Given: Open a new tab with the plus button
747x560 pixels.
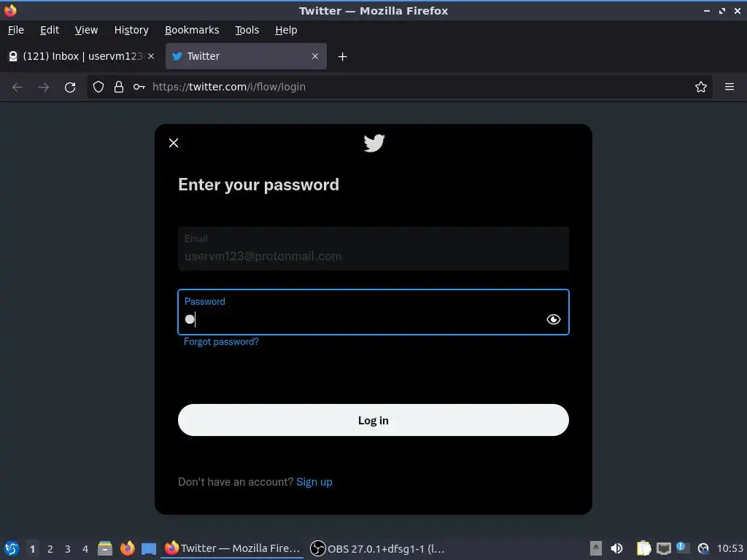Looking at the screenshot, I should click(x=343, y=57).
